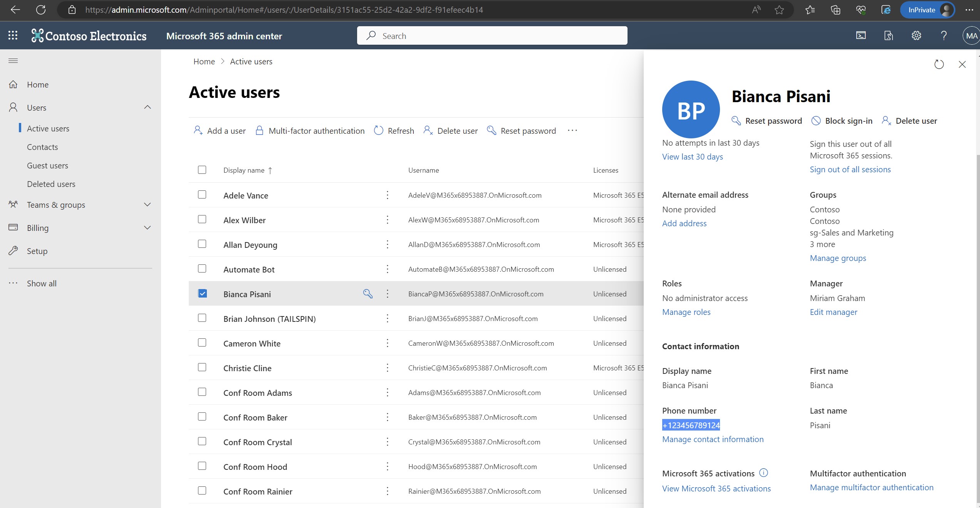Viewport: 980px width, 508px height.
Task: Reload the page with browser refresh icon
Action: (41, 10)
